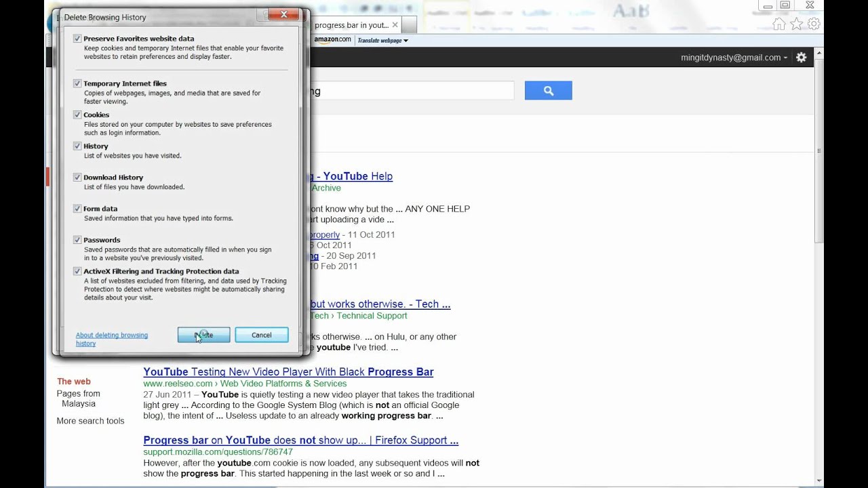Focus the Google search input field
This screenshot has height=488, width=868.
click(x=412, y=91)
